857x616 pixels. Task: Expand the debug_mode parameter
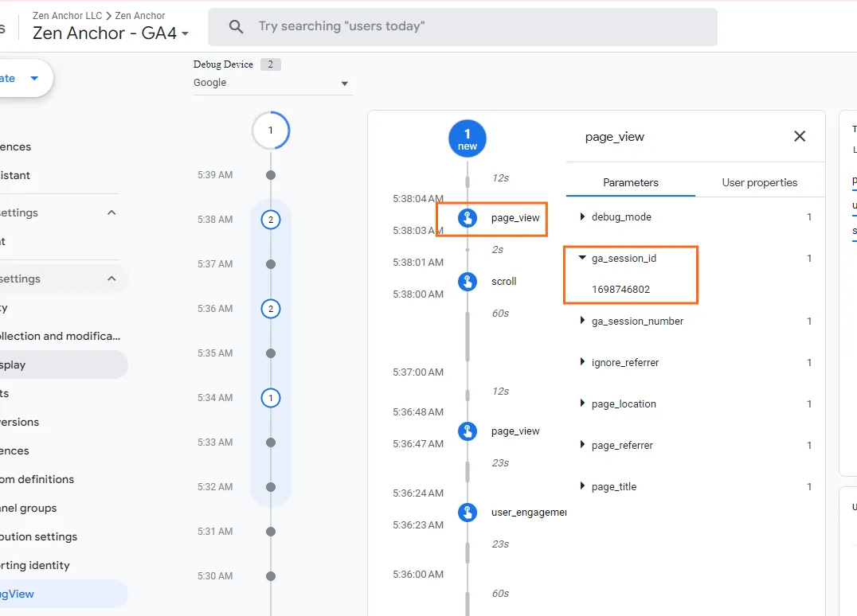coord(582,216)
